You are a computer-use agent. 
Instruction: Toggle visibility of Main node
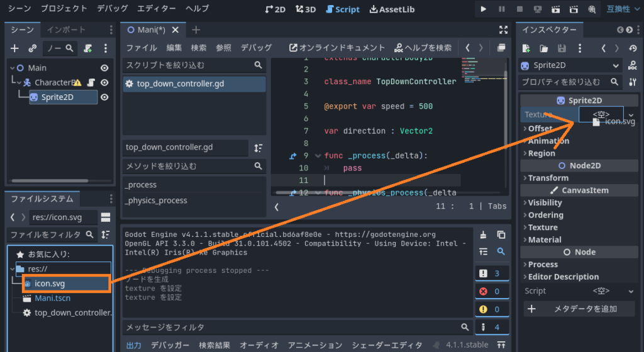click(x=105, y=68)
